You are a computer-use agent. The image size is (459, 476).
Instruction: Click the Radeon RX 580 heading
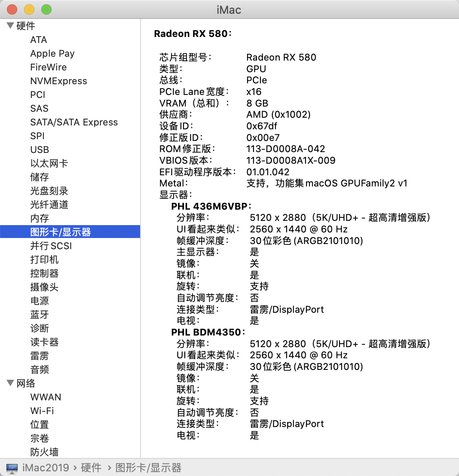point(193,34)
